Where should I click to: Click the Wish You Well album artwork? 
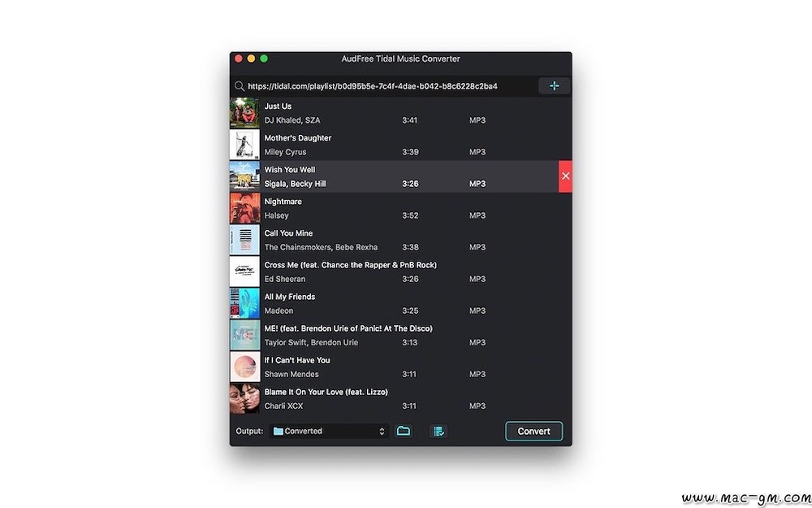pyautogui.click(x=244, y=176)
